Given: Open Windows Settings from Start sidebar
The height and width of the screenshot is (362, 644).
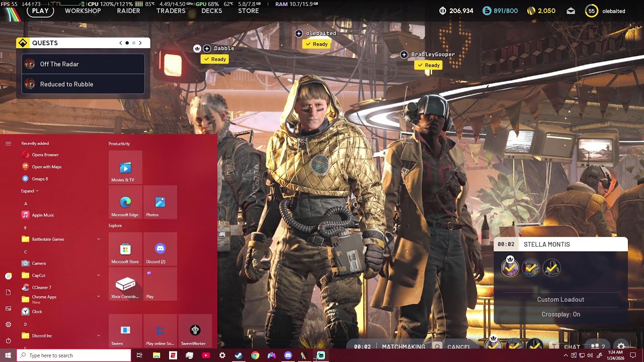Looking at the screenshot, I should [x=8, y=324].
